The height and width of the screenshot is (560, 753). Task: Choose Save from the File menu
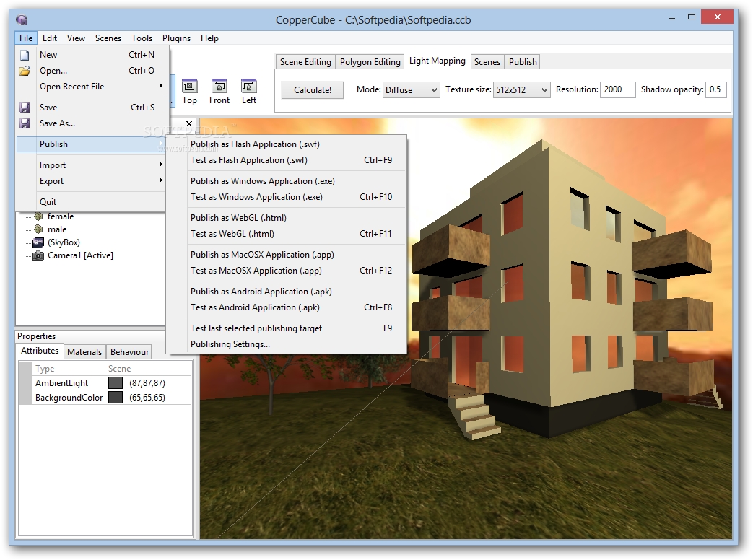coord(92,108)
